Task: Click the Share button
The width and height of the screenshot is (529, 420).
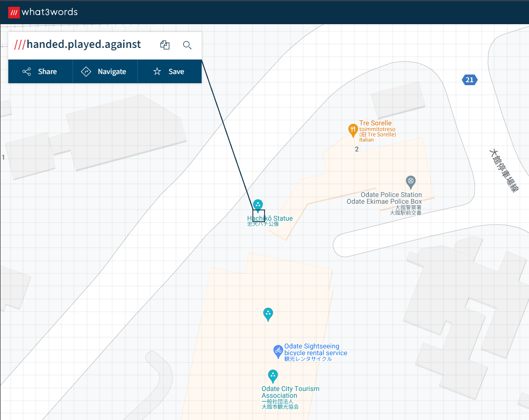Action: [x=40, y=72]
